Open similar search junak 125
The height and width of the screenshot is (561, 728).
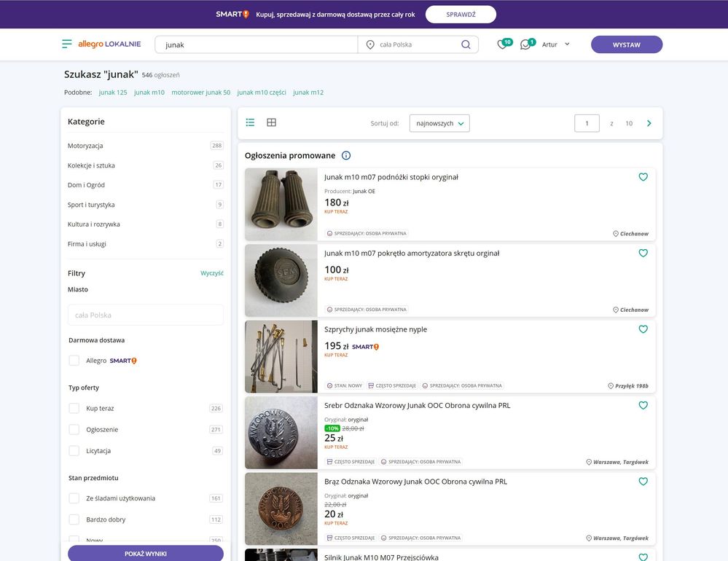pyautogui.click(x=113, y=93)
